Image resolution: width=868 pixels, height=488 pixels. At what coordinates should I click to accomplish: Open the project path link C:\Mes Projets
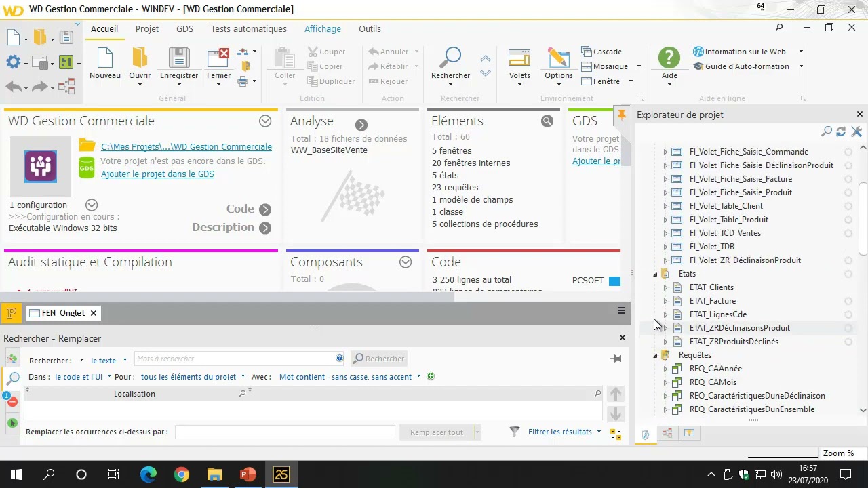(186, 146)
